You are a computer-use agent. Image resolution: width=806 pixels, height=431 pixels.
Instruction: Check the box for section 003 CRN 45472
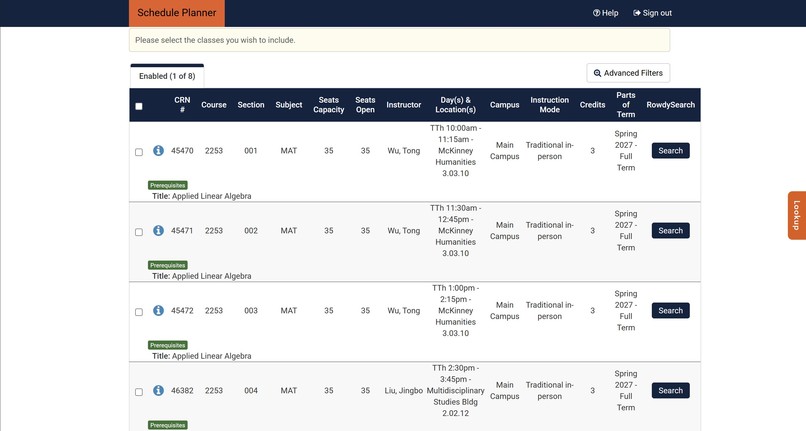139,312
